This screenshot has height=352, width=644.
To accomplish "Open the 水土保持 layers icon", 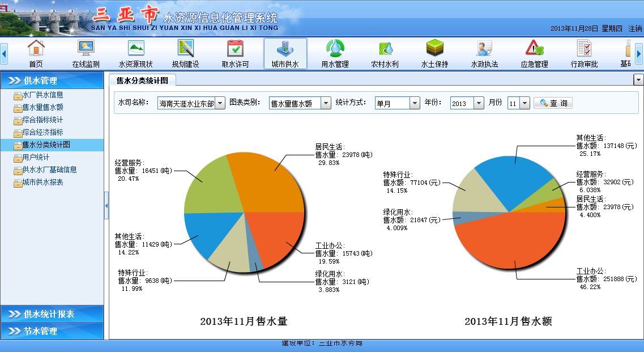I will (x=434, y=49).
